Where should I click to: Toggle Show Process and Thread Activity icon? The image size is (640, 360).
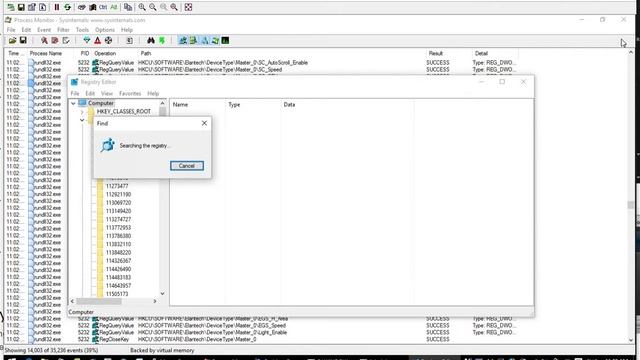[x=215, y=40]
